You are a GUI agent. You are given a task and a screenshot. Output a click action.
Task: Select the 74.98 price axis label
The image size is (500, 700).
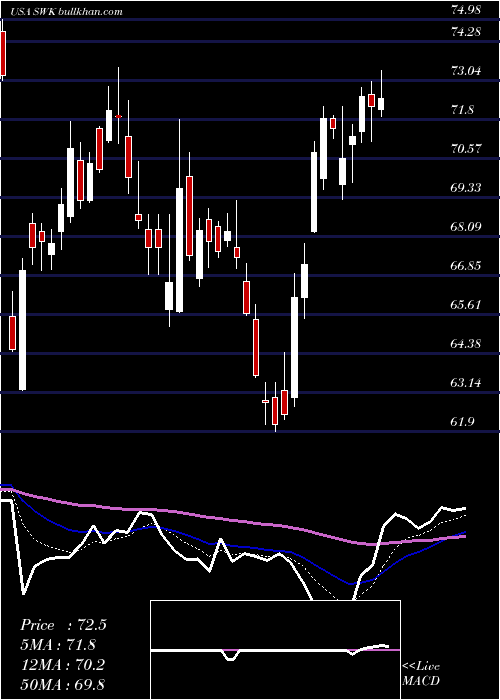coord(466,10)
